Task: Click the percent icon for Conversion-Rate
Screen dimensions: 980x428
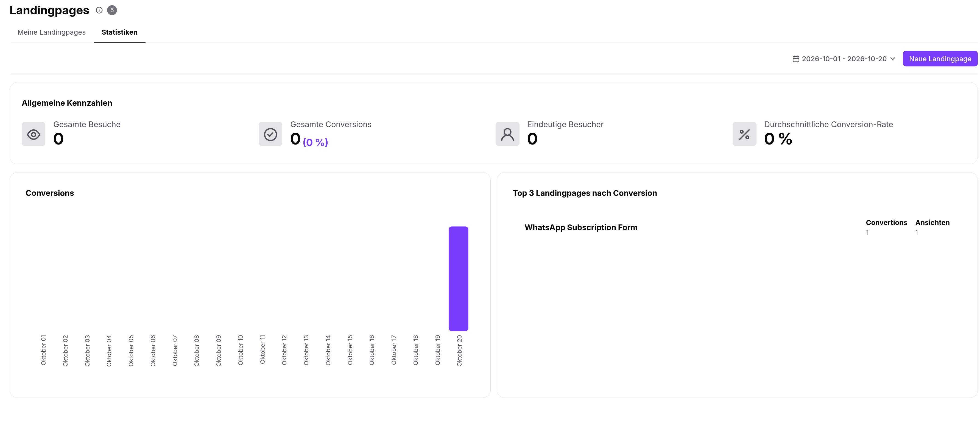Action: click(x=744, y=134)
